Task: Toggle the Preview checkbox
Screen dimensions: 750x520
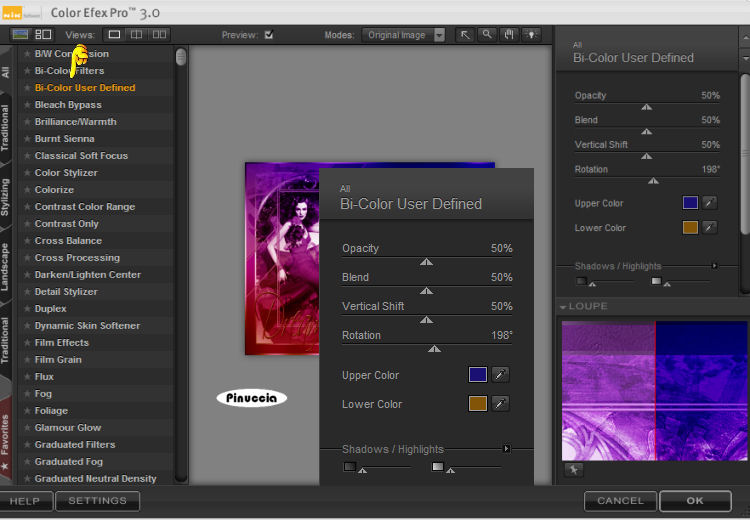Action: tap(269, 34)
